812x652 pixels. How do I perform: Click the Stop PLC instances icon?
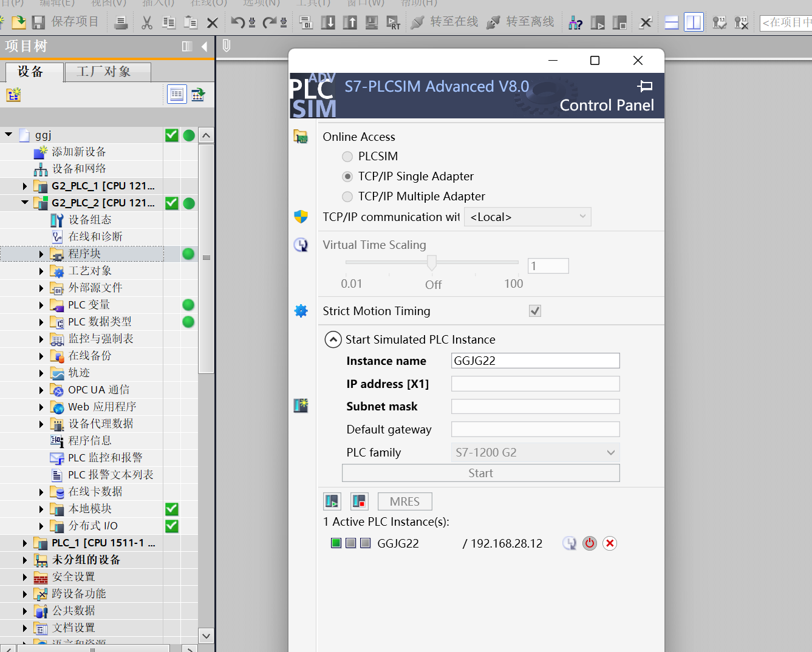(360, 501)
